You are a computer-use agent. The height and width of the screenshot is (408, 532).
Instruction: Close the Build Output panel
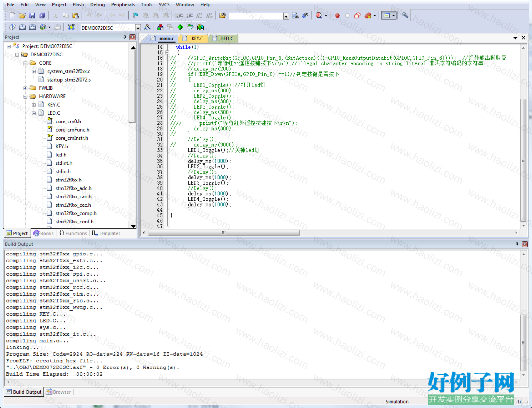525,244
